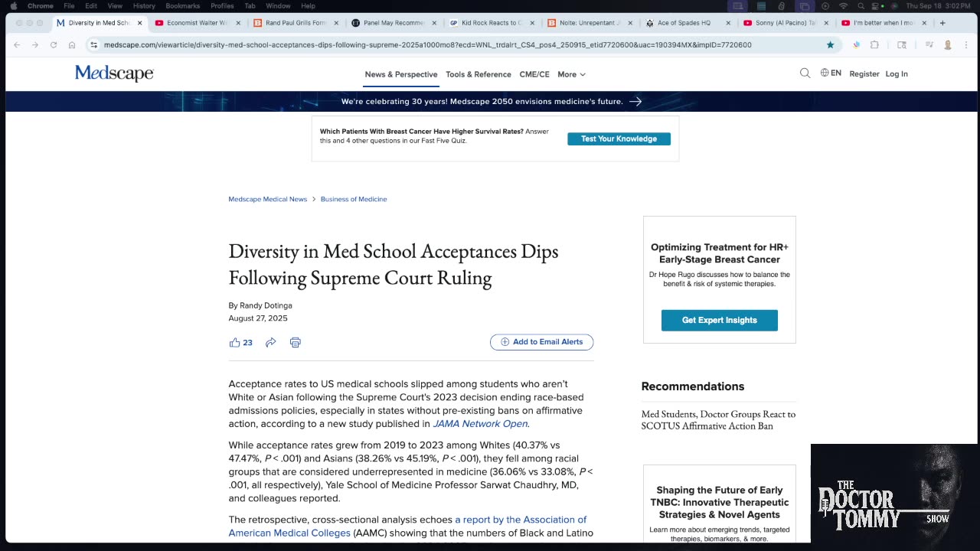980x551 pixels.
Task: Open the Shaping the Future of Early TNBC ad
Action: [x=720, y=504]
